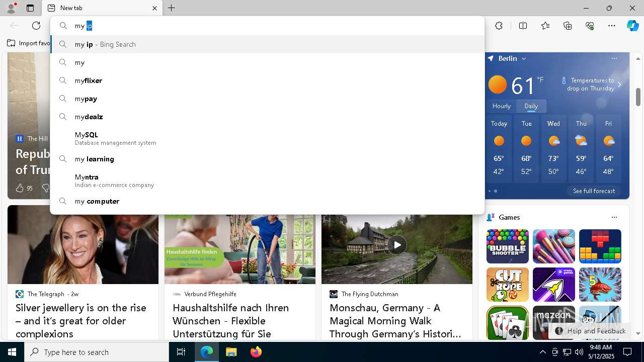
Task: Open the Copilot sidebar icon
Action: 633,26
